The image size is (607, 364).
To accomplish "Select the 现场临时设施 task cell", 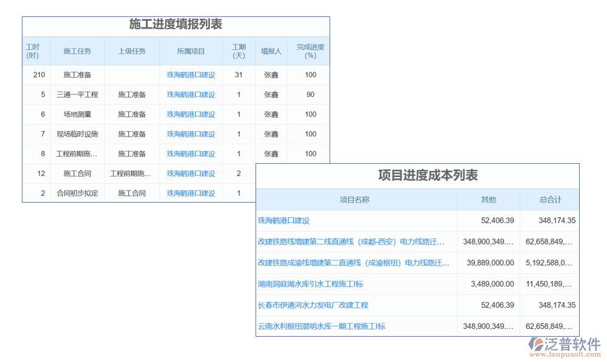I will point(77,134).
